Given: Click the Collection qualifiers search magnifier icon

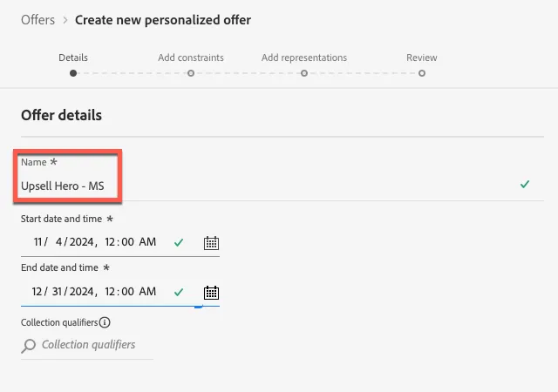Looking at the screenshot, I should (29, 346).
